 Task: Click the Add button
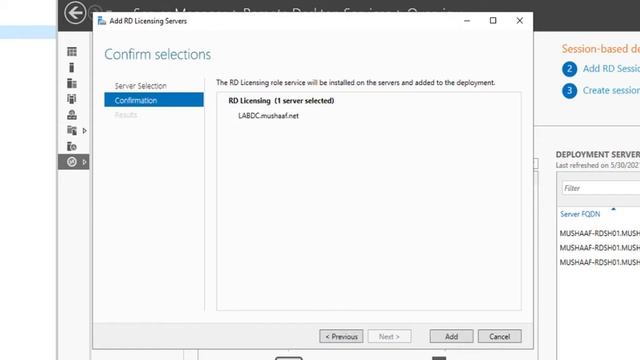(x=451, y=336)
